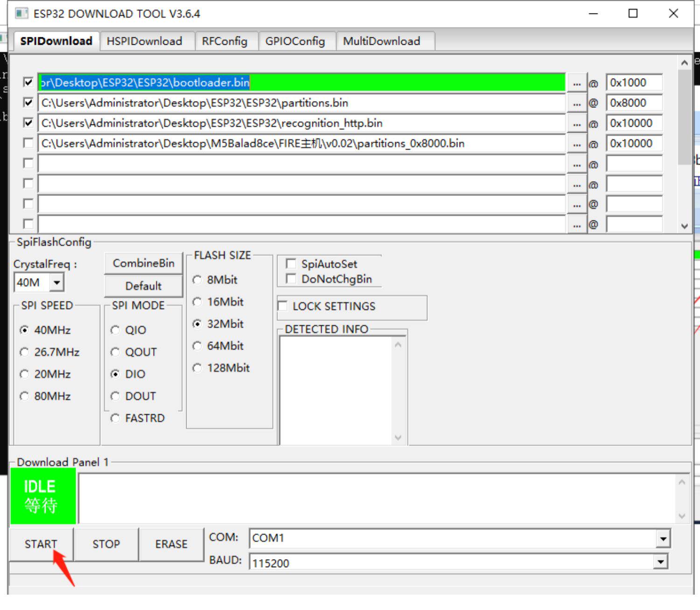Click the bootloader.bin file path field
Screen dimensions: 700x610
tap(302, 83)
